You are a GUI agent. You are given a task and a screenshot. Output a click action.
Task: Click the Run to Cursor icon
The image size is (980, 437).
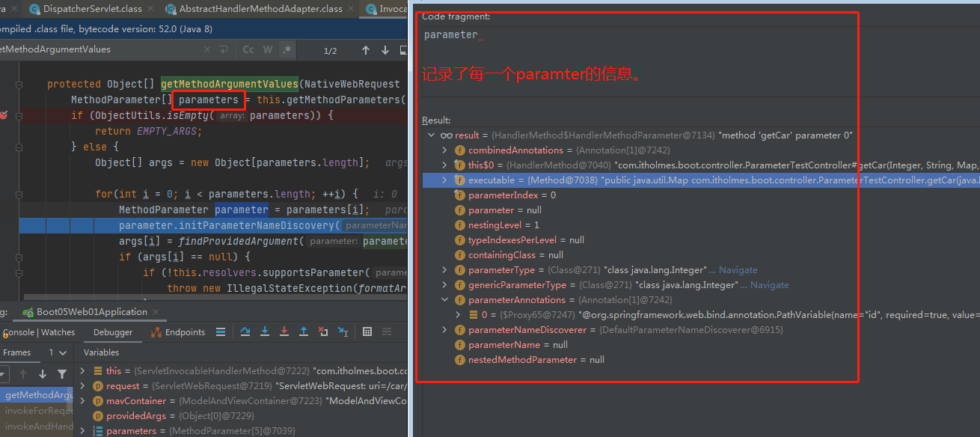click(x=343, y=331)
